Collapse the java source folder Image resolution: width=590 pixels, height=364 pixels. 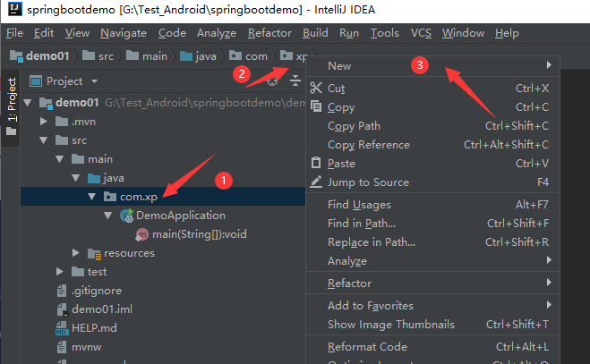point(75,178)
